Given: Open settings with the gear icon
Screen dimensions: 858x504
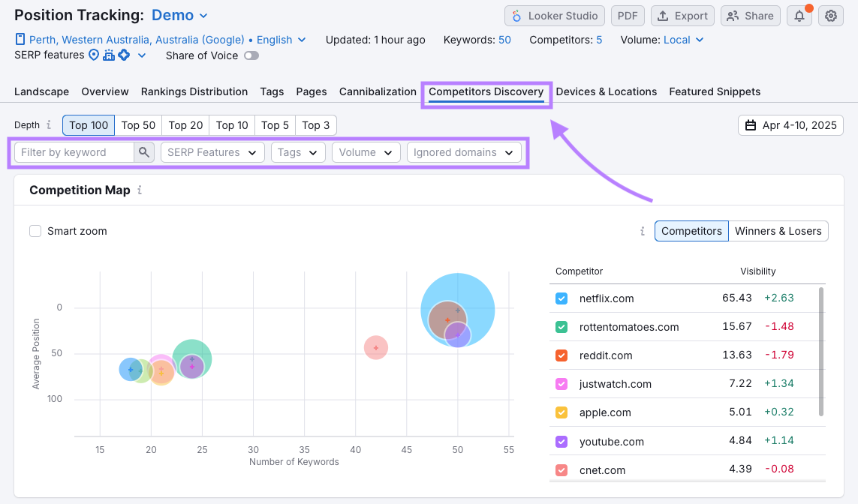Looking at the screenshot, I should [830, 16].
